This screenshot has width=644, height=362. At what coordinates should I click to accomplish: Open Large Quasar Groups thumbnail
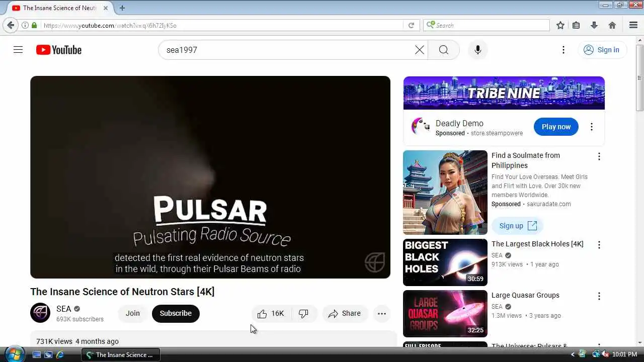[445, 314]
